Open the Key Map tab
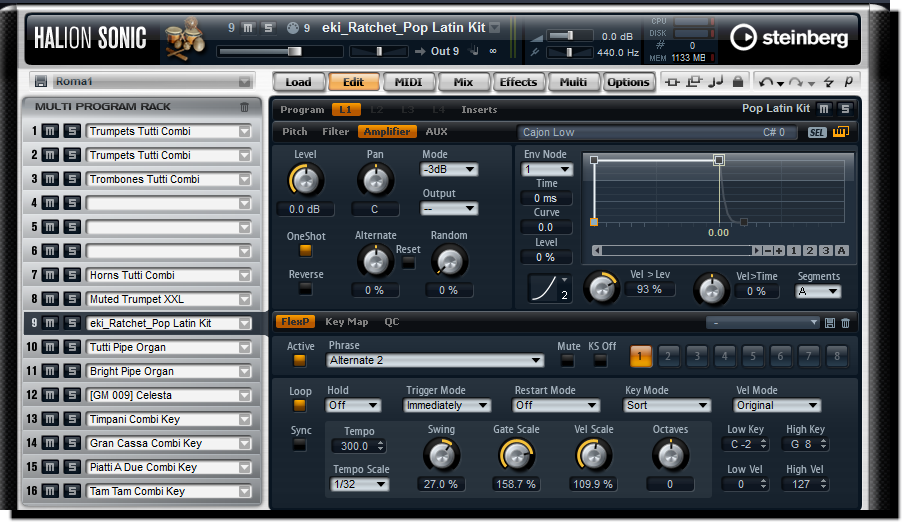Screen dimensions: 905x525 346,322
